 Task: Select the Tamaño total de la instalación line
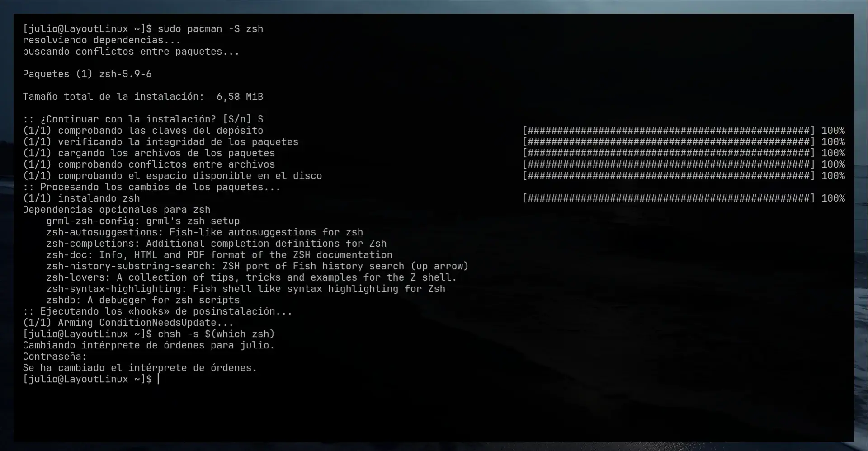click(143, 96)
